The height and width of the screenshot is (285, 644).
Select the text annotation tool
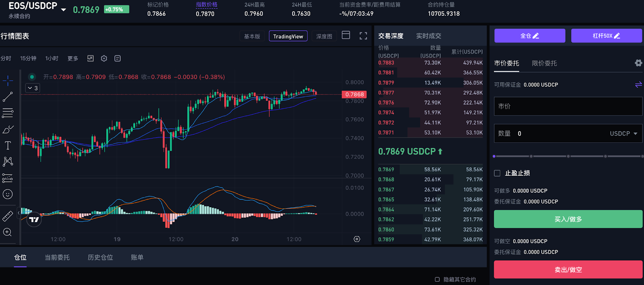[x=8, y=146]
